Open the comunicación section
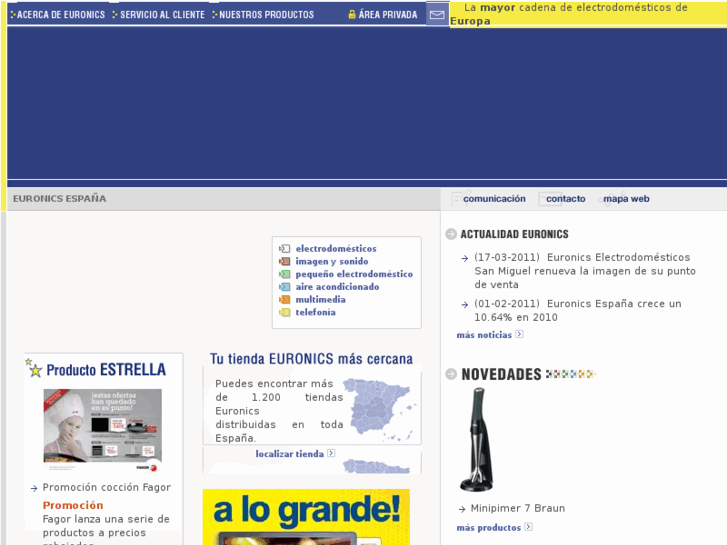727x545 pixels. coord(494,199)
